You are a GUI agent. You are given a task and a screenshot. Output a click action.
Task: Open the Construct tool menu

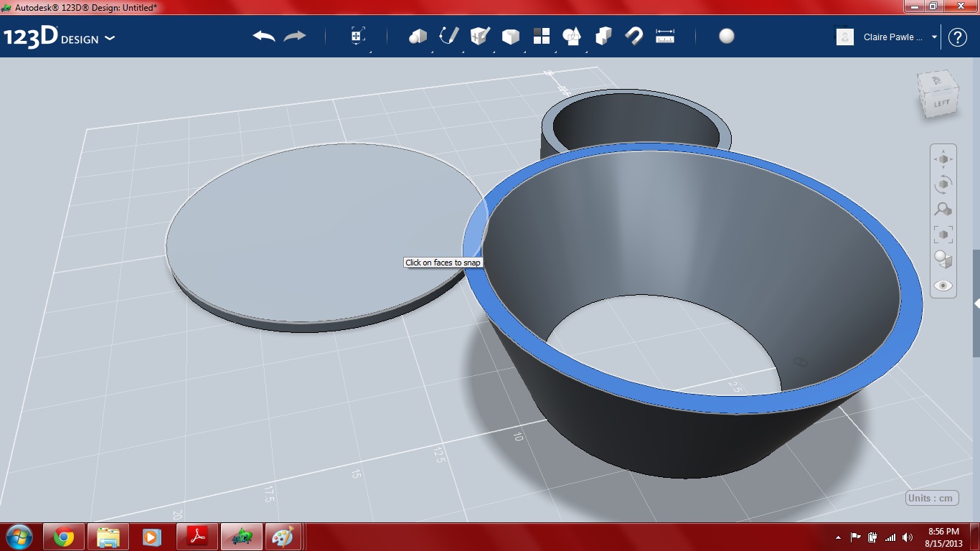(x=480, y=36)
